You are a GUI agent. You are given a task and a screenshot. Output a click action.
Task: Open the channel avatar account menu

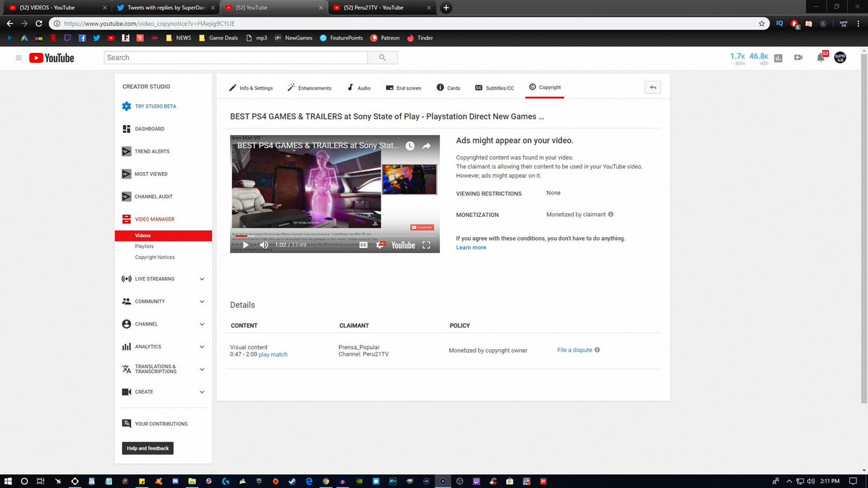coord(841,57)
